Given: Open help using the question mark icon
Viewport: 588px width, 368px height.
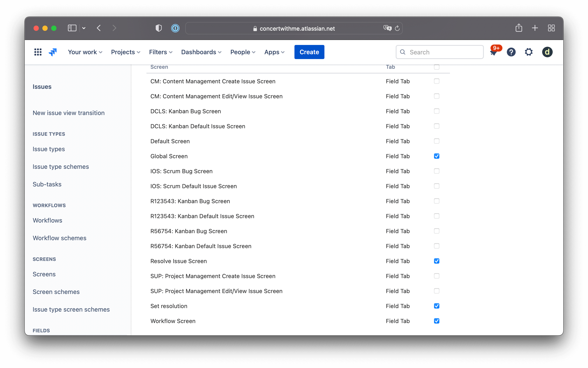Looking at the screenshot, I should (x=511, y=52).
